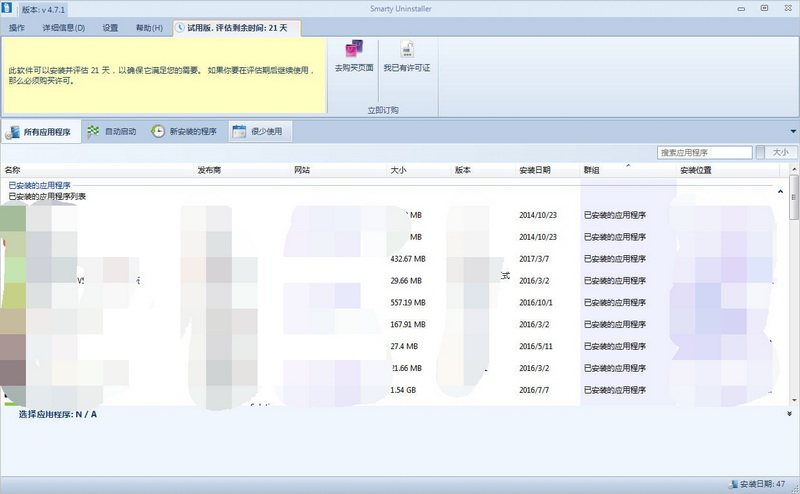Screen dimensions: 800x494
Task: Expand the ribbon dropdown arrow at right
Action: (793, 132)
